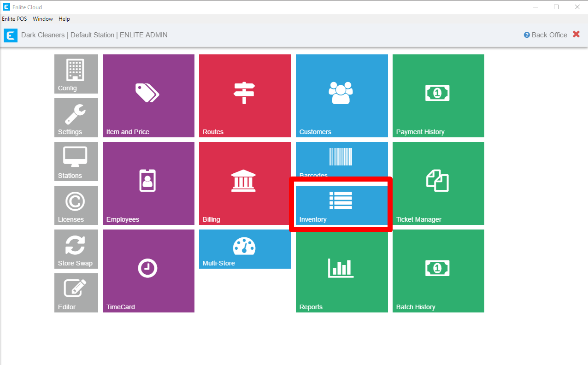The height and width of the screenshot is (365, 588).
Task: Open the TimeCard clock tile
Action: 148,271
